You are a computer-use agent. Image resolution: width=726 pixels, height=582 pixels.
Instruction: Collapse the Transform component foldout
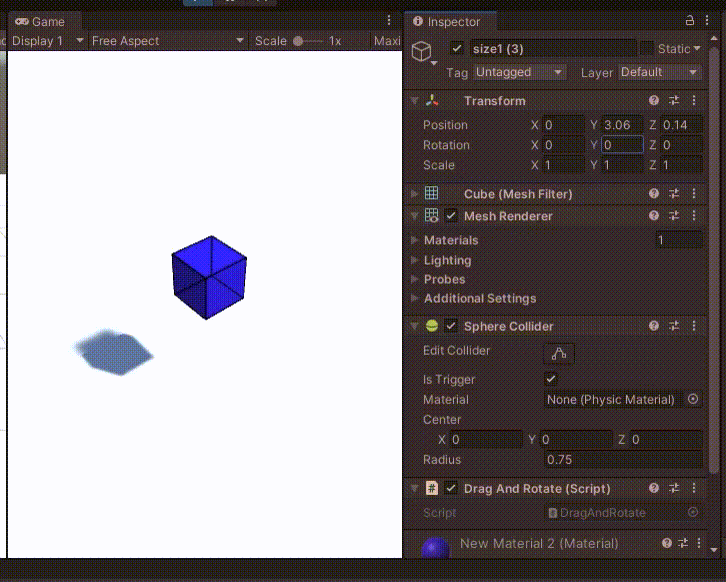tap(415, 100)
